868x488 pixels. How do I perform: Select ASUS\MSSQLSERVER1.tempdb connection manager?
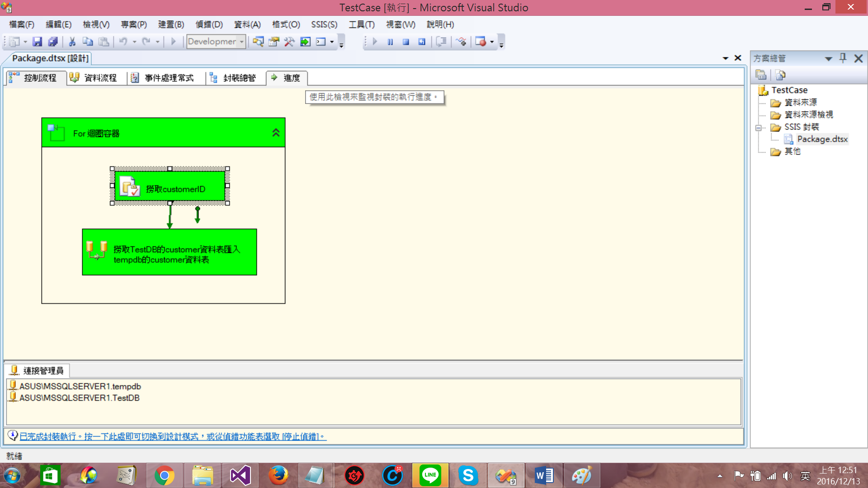[75, 386]
